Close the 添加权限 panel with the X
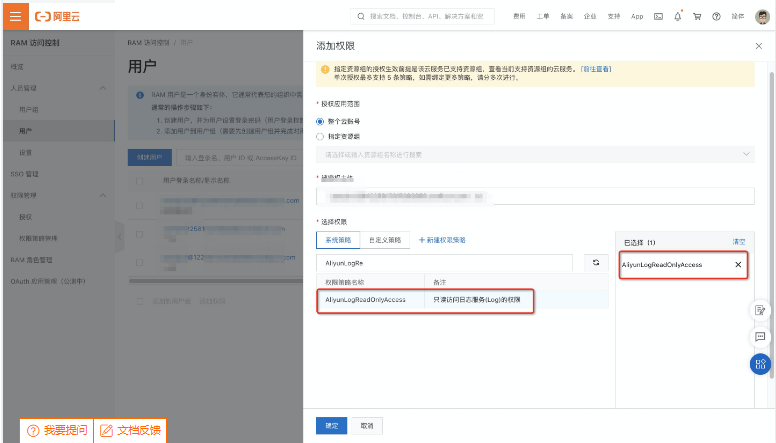Screen dimensions: 776x443 [759, 46]
